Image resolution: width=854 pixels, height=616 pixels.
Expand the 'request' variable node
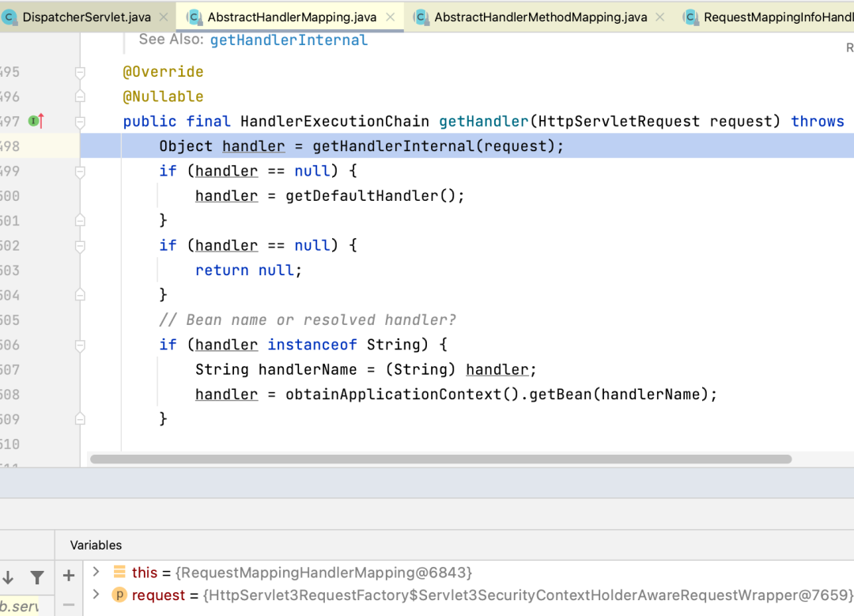point(96,595)
